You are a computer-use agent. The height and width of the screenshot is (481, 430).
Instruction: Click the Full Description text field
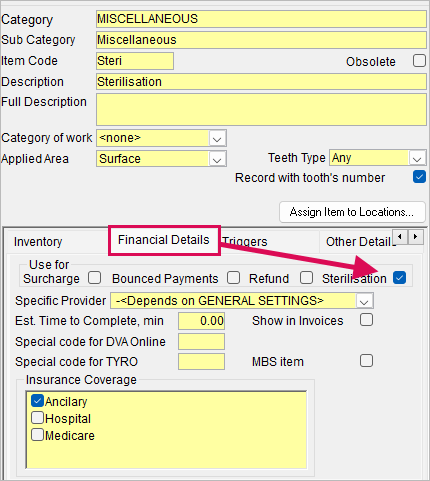(x=261, y=109)
